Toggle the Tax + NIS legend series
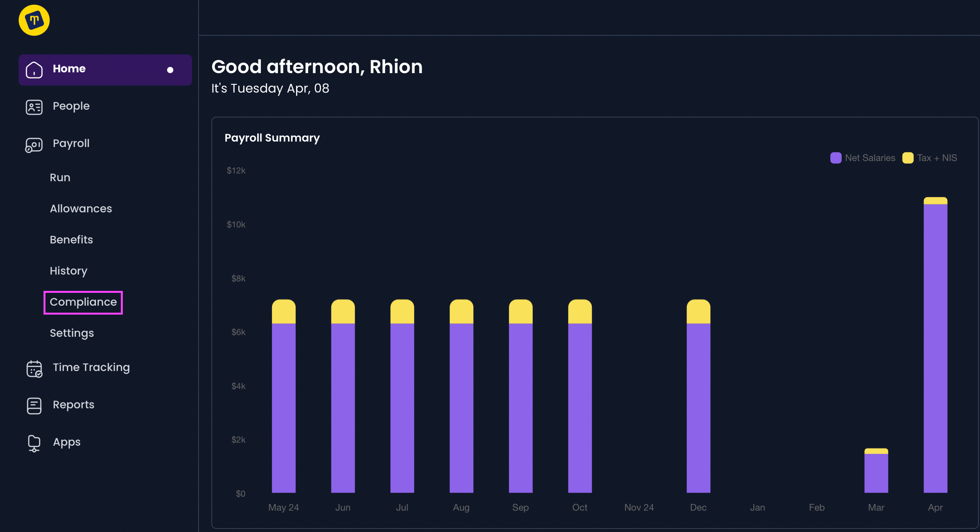 (930, 158)
